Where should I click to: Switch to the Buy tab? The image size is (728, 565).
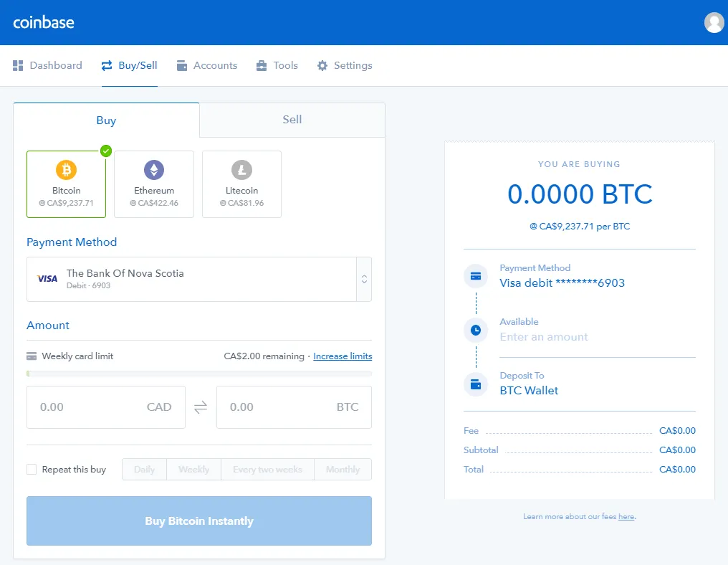coord(106,120)
